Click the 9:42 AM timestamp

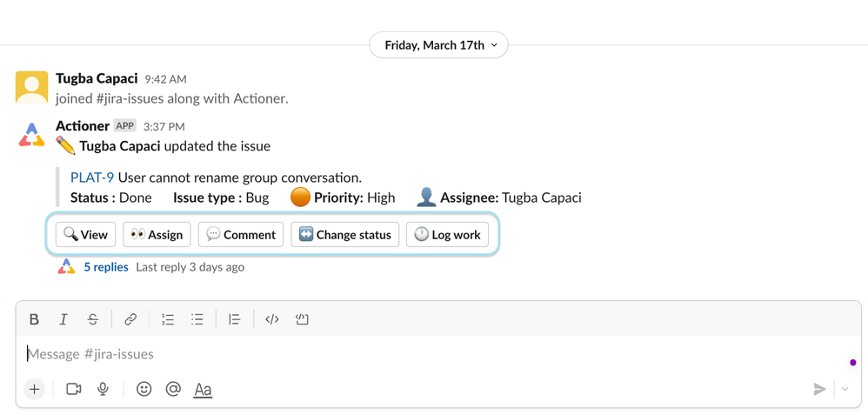pos(165,80)
